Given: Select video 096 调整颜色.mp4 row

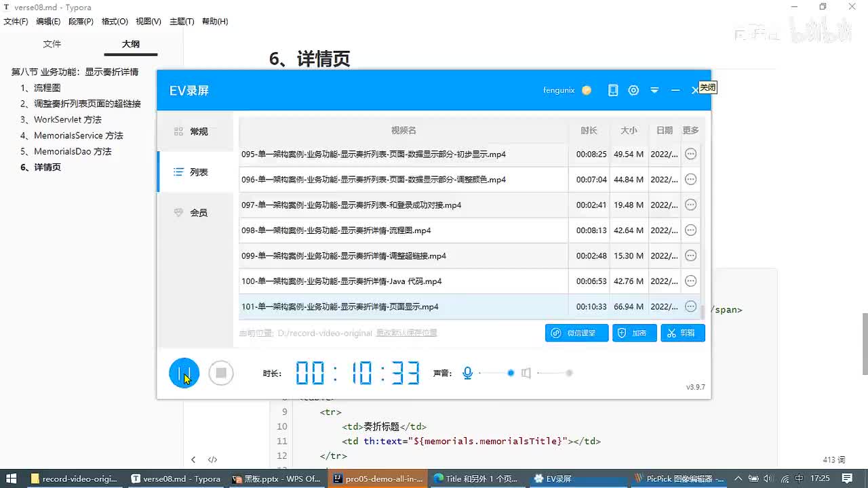Looking at the screenshot, I should click(470, 180).
